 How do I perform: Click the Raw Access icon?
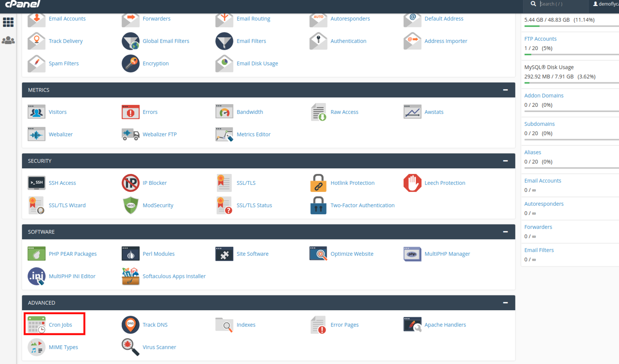tap(318, 112)
